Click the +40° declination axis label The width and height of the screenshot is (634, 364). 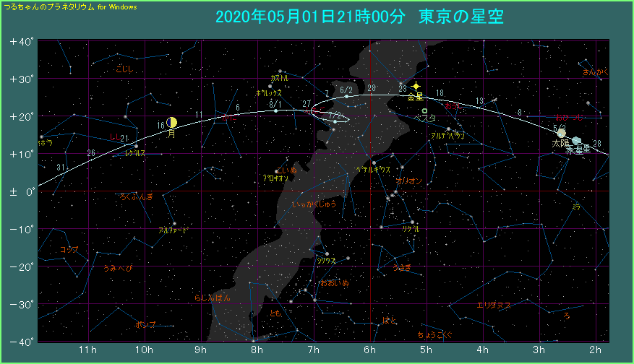22,41
